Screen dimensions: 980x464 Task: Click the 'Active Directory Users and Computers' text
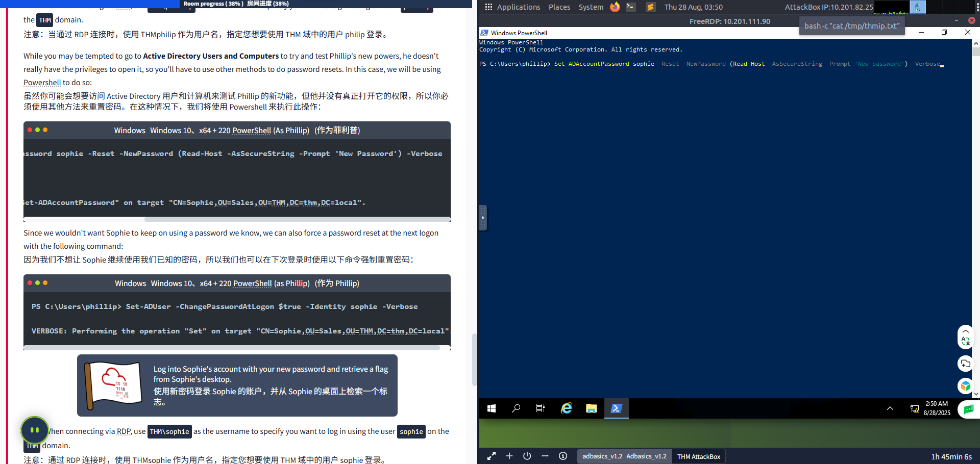click(x=211, y=56)
